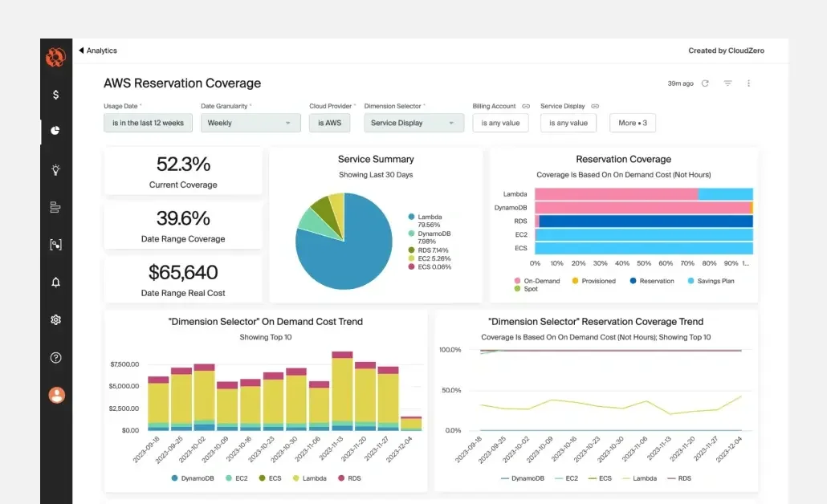The height and width of the screenshot is (504, 827).
Task: Expand the Dimension Selector dropdown
Action: [x=414, y=123]
